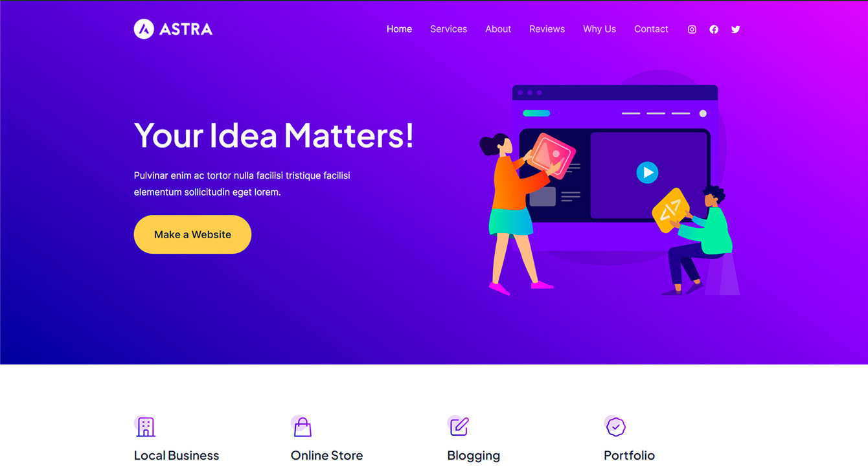Select the Why Us menu item
The image size is (868, 470).
point(599,29)
